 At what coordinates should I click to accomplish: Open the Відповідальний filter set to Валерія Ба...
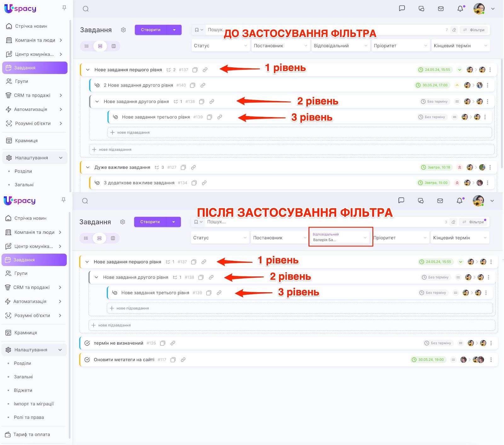pos(341,237)
